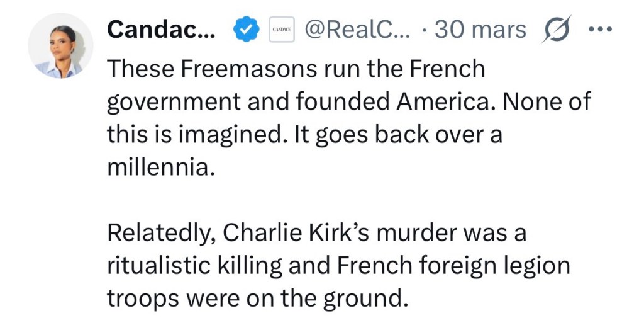Click the display name "Candac..."
This screenshot has width=644, height=330.
point(161,30)
